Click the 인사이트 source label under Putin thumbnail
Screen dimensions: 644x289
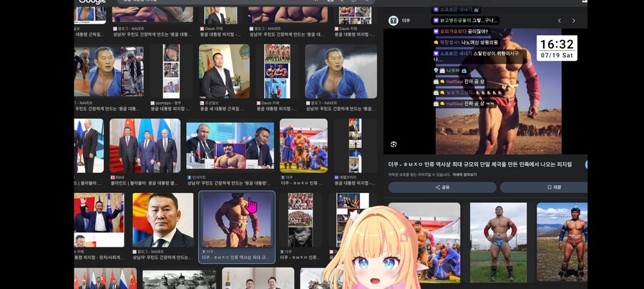click(x=200, y=177)
